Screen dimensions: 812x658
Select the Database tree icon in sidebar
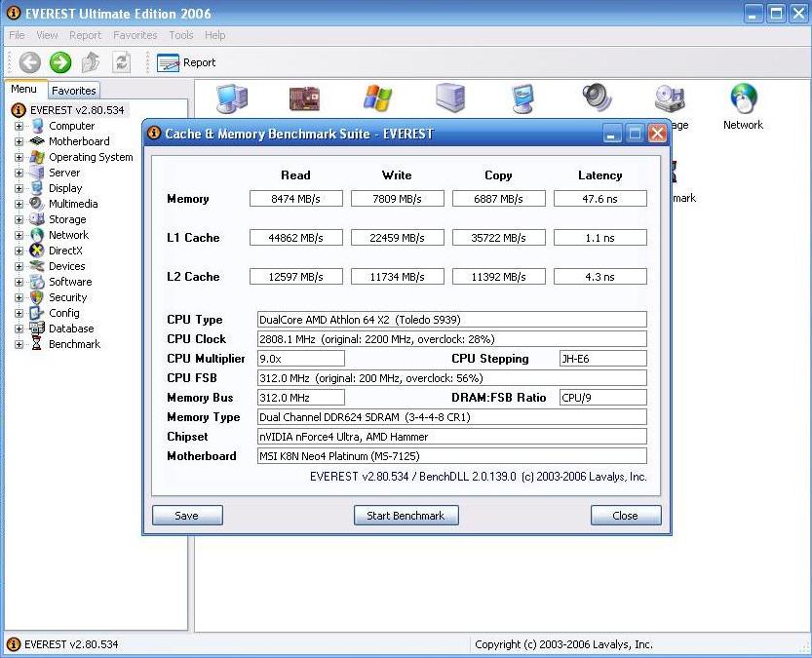[37, 329]
